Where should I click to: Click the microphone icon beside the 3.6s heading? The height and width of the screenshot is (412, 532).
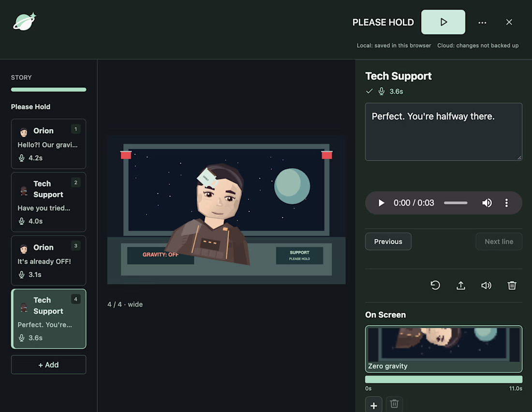[382, 91]
